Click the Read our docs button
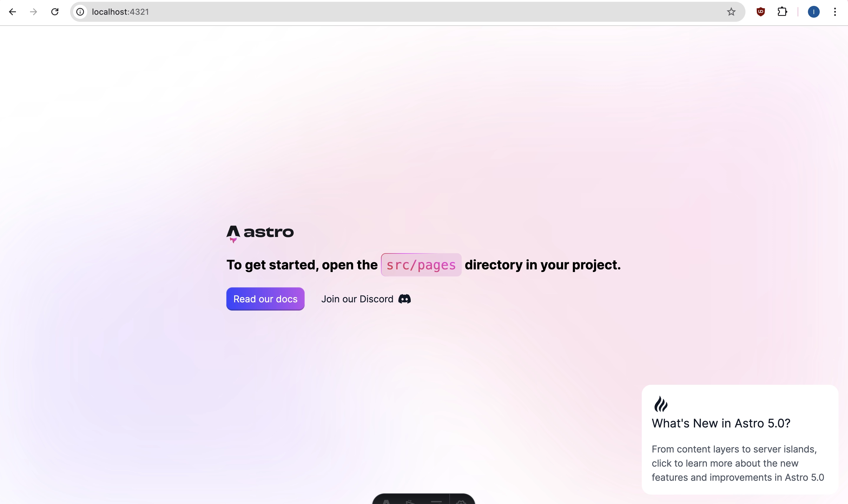848x504 pixels. [265, 299]
